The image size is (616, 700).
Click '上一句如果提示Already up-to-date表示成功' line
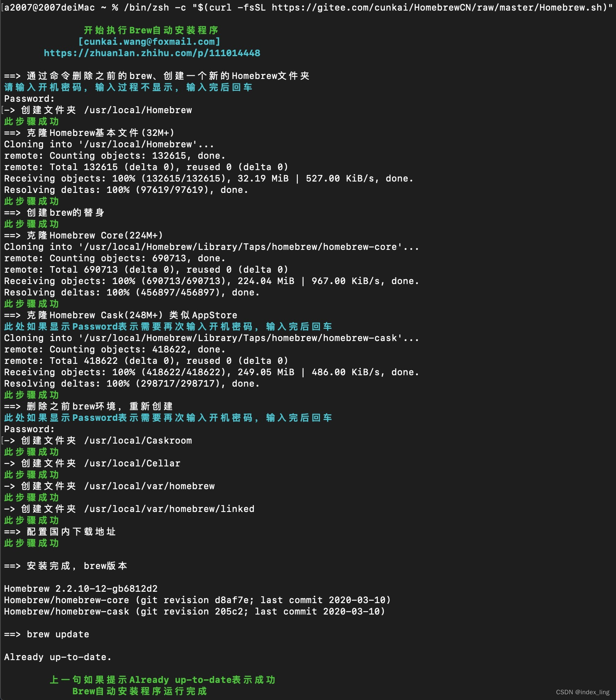tap(162, 680)
